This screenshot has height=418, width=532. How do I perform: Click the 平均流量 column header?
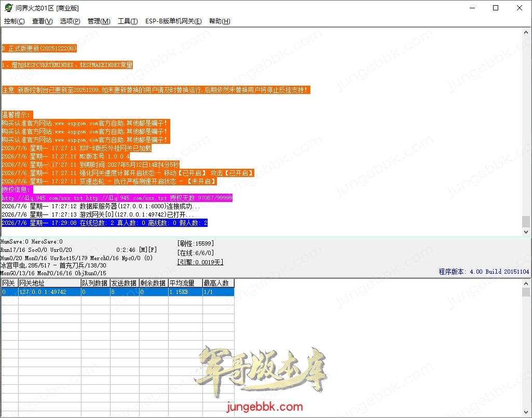click(185, 283)
